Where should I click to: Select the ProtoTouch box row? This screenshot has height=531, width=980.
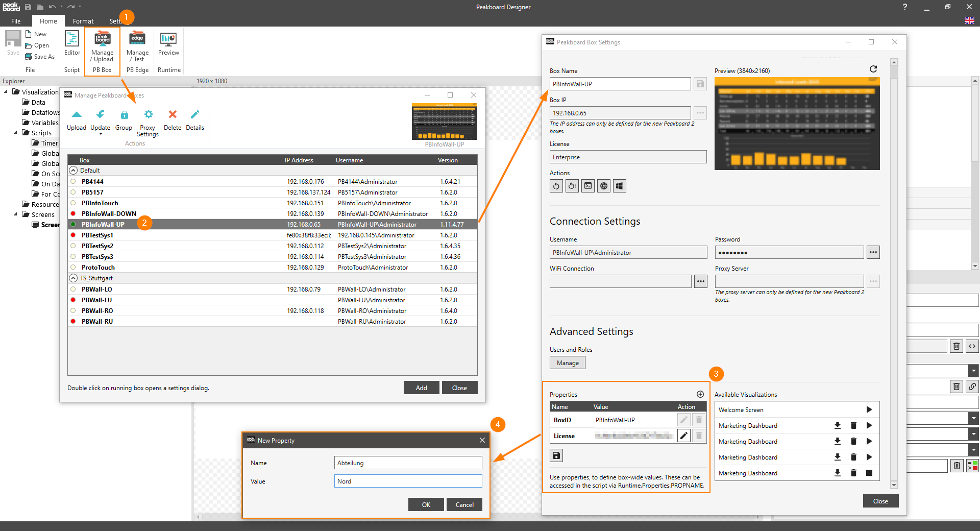pyautogui.click(x=273, y=267)
